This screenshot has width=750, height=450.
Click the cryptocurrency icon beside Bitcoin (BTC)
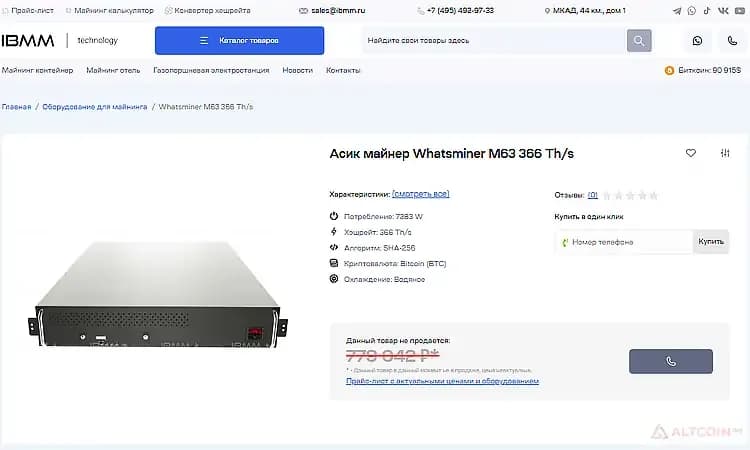334,263
